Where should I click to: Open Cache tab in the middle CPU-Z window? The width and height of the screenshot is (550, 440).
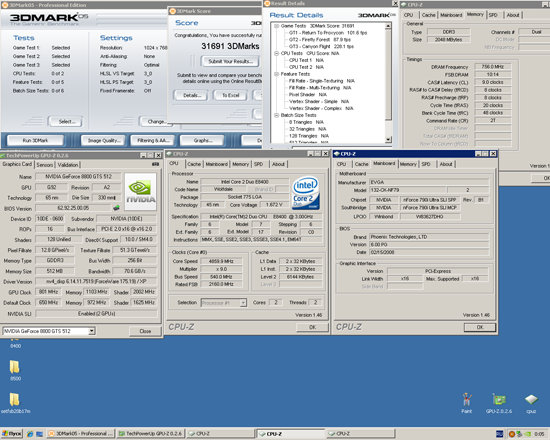tap(194, 164)
